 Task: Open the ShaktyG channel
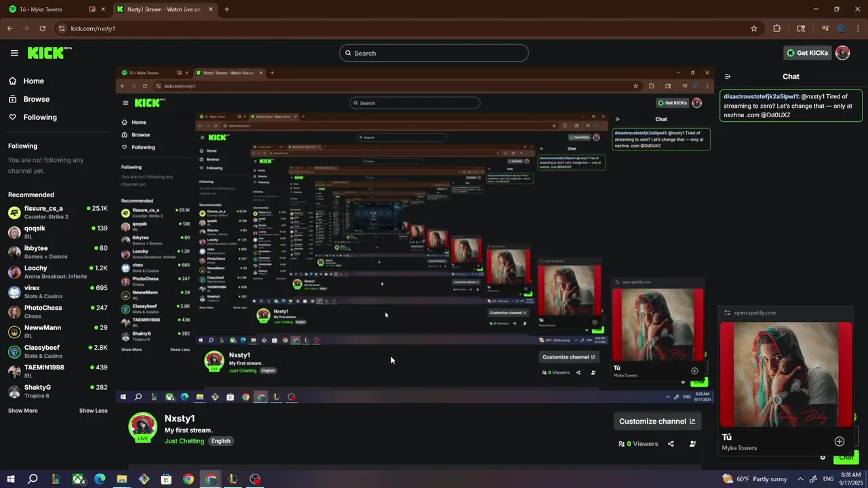tap(58, 391)
